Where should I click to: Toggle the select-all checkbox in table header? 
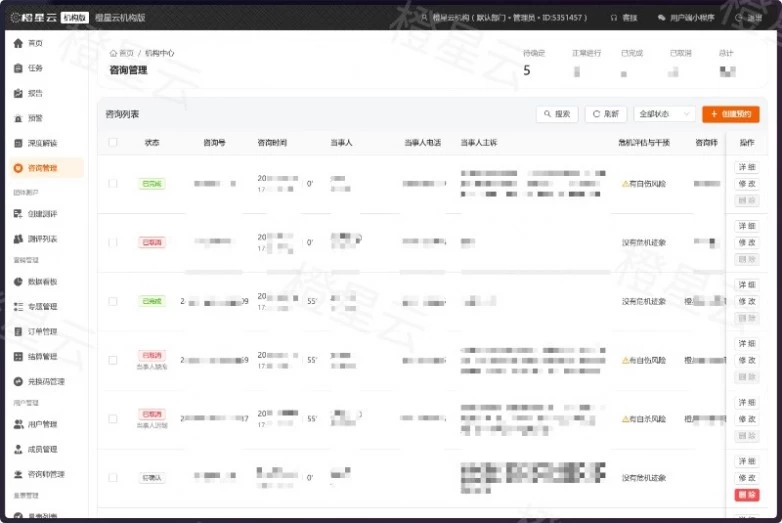(x=113, y=143)
